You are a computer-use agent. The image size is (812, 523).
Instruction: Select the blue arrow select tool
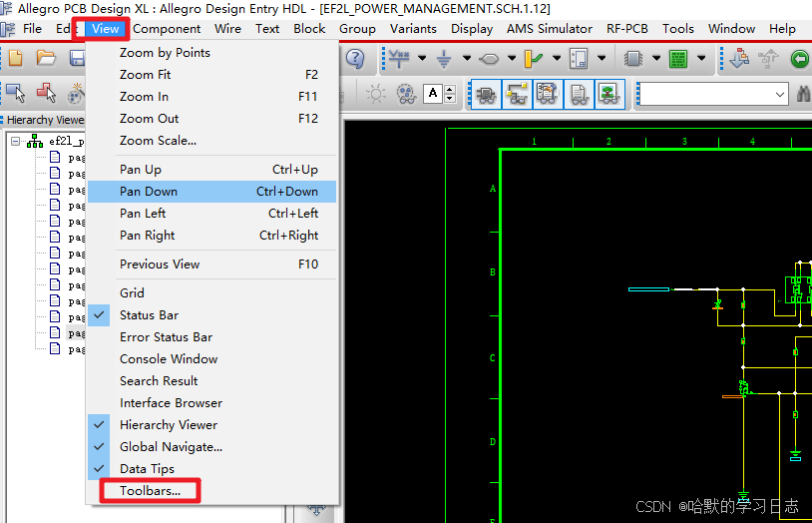[16, 94]
